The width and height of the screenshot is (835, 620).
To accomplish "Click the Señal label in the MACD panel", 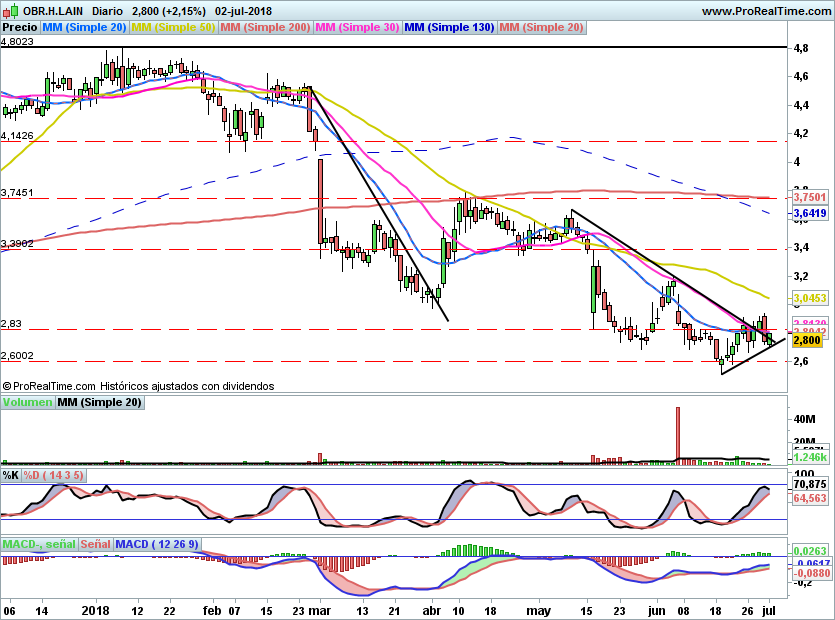I will point(95,544).
